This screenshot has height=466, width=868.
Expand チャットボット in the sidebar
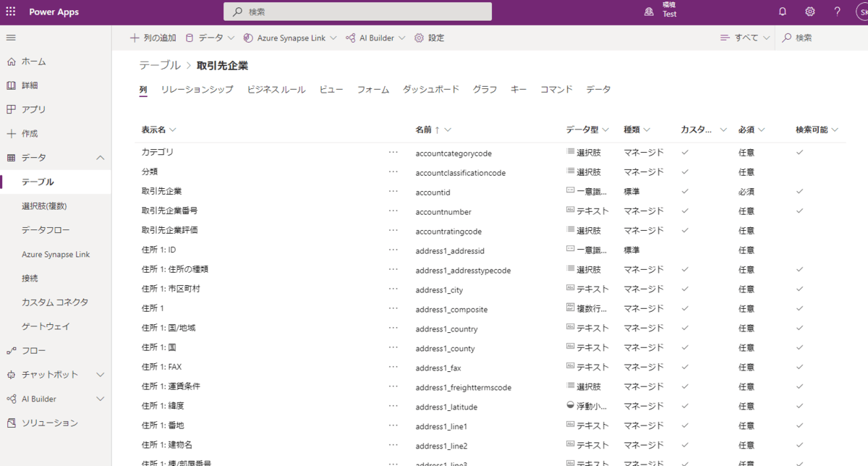(100, 375)
